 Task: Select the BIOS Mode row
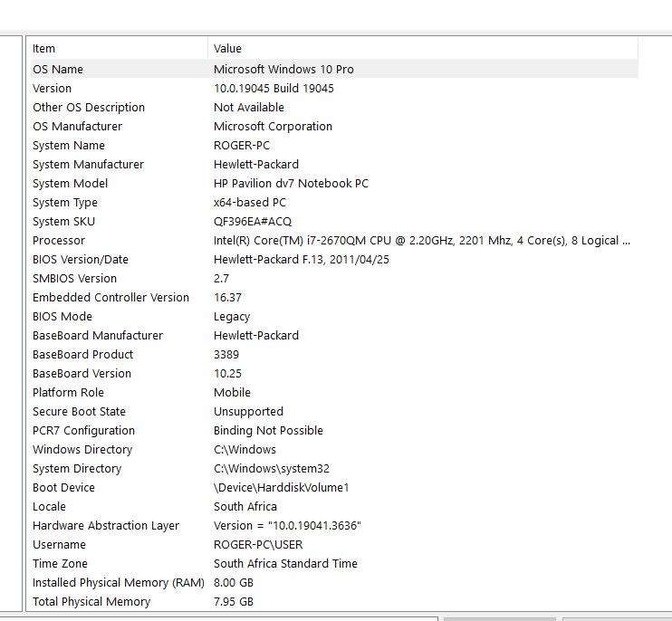point(62,316)
